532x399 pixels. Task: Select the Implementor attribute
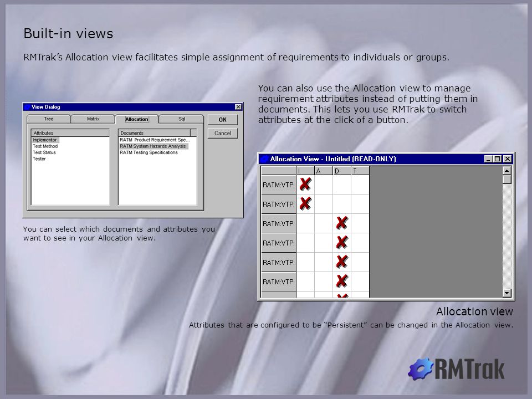[x=45, y=140]
